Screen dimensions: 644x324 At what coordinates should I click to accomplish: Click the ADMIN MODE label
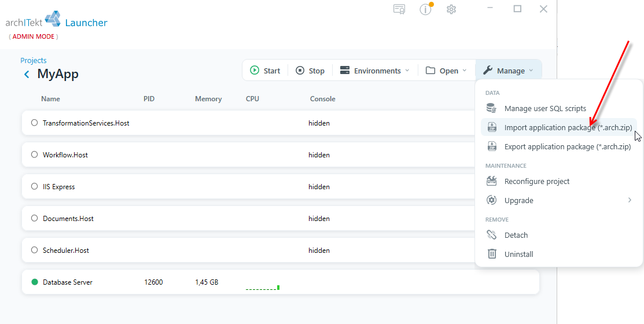(33, 36)
